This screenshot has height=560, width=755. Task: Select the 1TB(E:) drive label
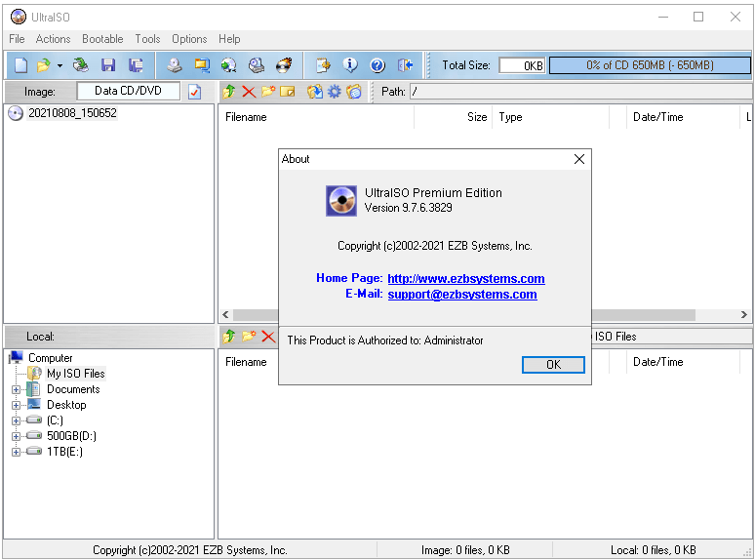[x=64, y=452]
